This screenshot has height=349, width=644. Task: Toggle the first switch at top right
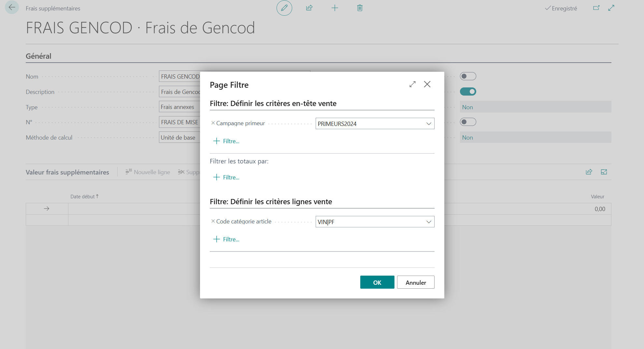[x=468, y=76]
